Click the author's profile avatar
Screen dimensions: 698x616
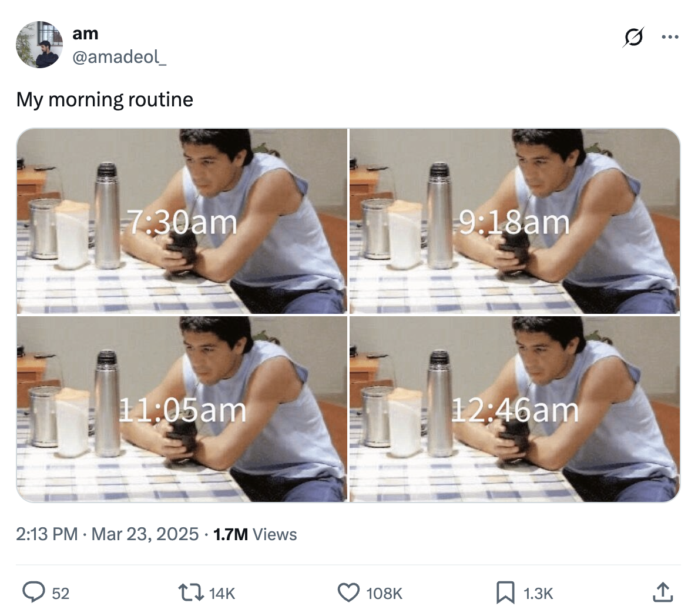[39, 45]
